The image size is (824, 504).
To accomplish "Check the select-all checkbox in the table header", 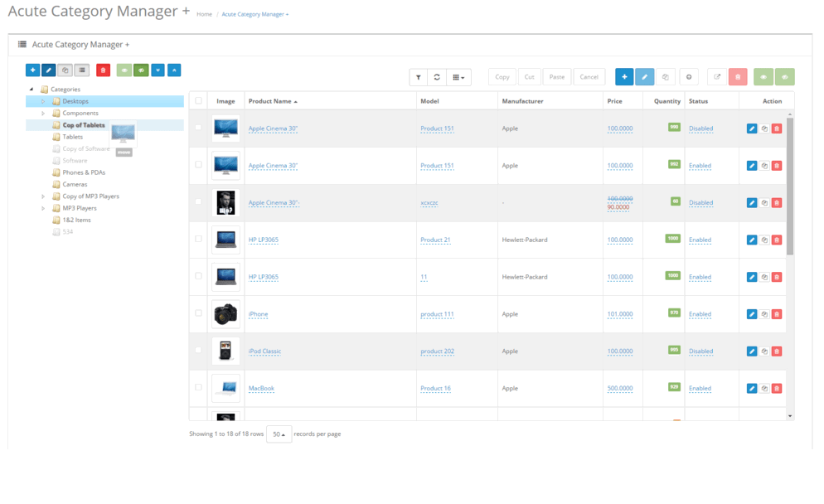I will (198, 101).
